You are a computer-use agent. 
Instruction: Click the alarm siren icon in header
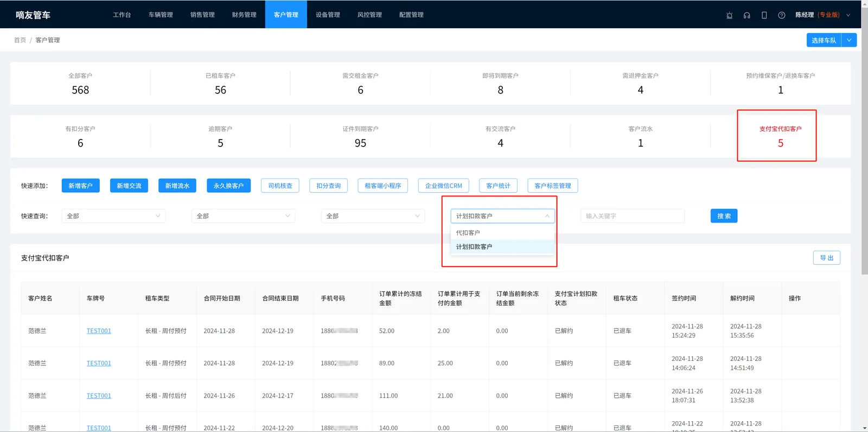pyautogui.click(x=729, y=15)
